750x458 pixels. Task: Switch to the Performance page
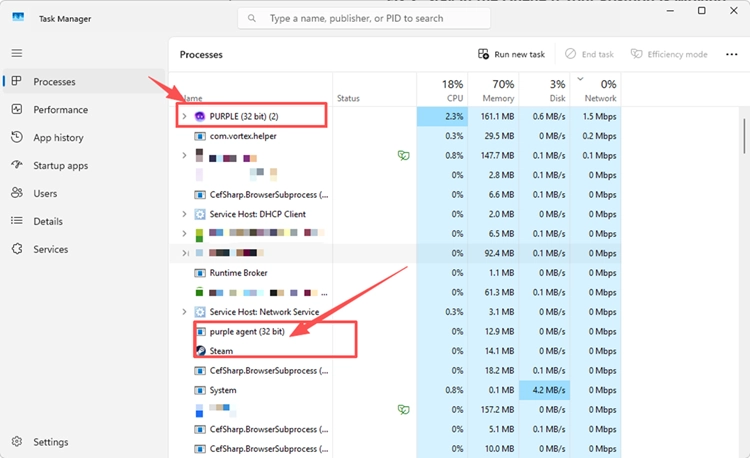[x=85, y=109]
